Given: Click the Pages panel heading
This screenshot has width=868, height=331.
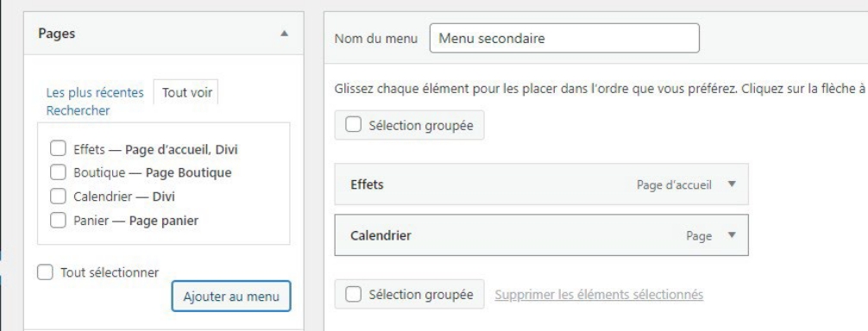Looking at the screenshot, I should [56, 34].
